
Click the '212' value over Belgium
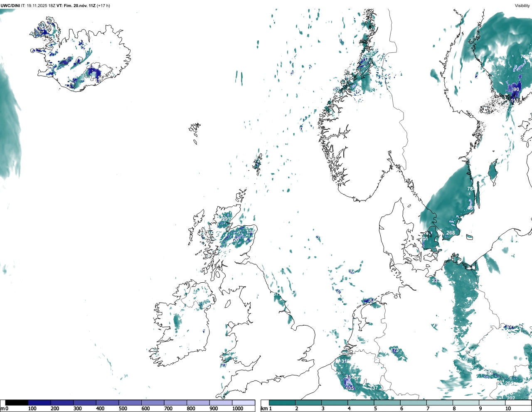pyautogui.click(x=350, y=377)
